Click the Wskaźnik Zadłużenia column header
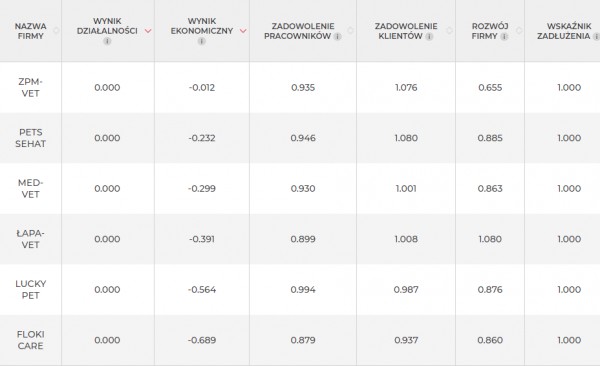 point(562,31)
